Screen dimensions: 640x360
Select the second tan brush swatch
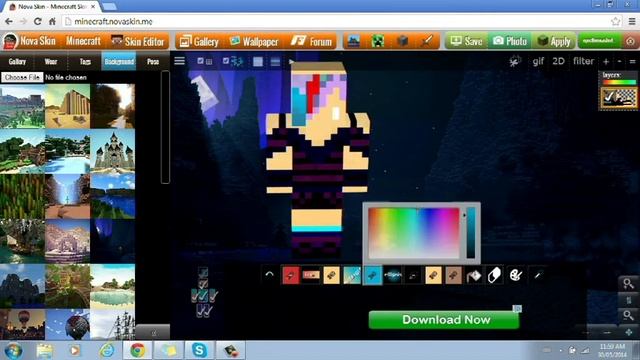pyautogui.click(x=433, y=275)
